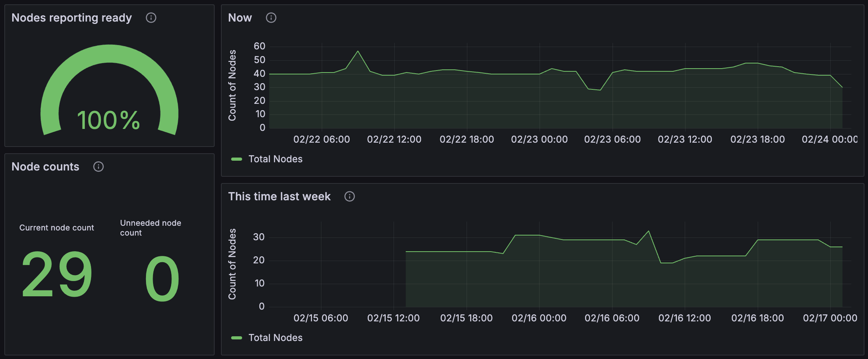Image resolution: width=868 pixels, height=359 pixels.
Task: Click the peak near 57 nodes in Now chart
Action: coord(358,51)
